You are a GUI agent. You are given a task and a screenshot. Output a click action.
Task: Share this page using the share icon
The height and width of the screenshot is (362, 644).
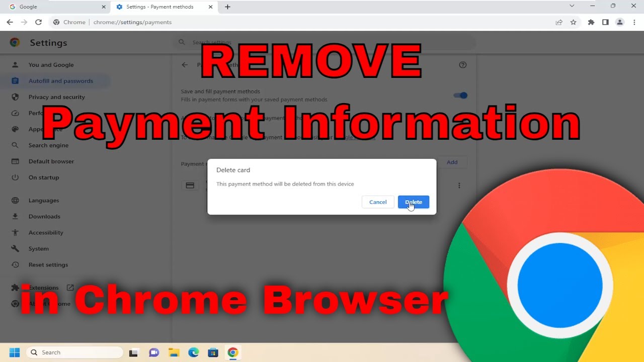pyautogui.click(x=559, y=22)
